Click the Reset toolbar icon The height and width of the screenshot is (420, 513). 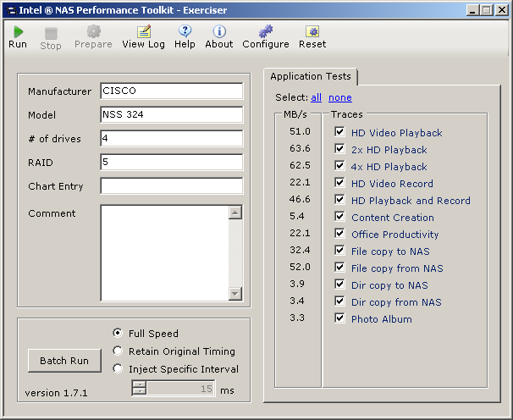tap(312, 31)
